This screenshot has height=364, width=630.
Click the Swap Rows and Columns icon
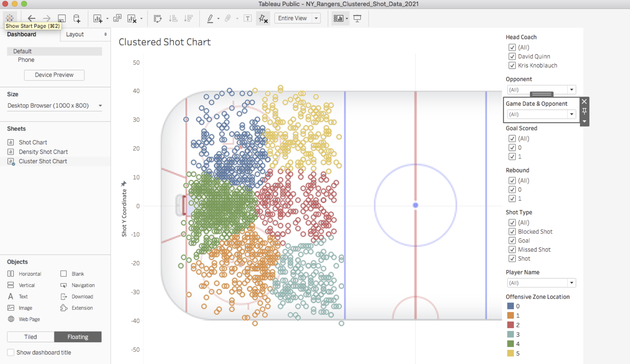(x=158, y=18)
